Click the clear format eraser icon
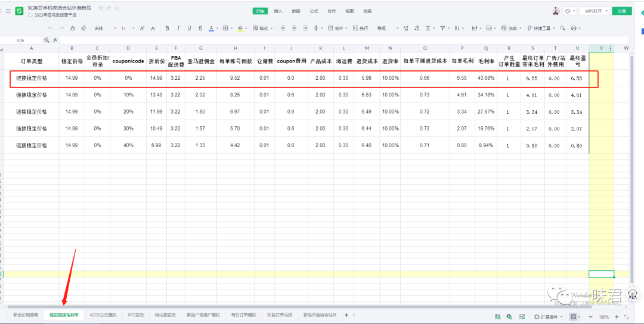Viewport: 644px width, 324px height. 83,28
